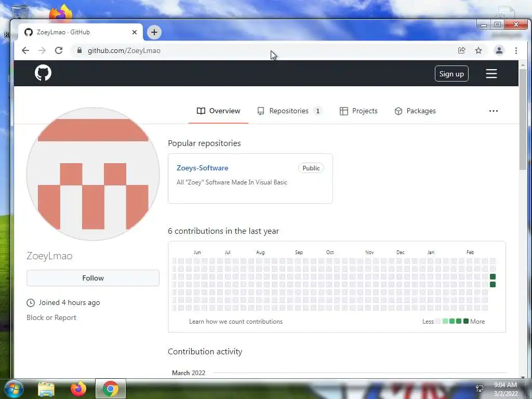The height and width of the screenshot is (399, 532).
Task: Click the Repositories count badge 1
Action: [x=318, y=111]
